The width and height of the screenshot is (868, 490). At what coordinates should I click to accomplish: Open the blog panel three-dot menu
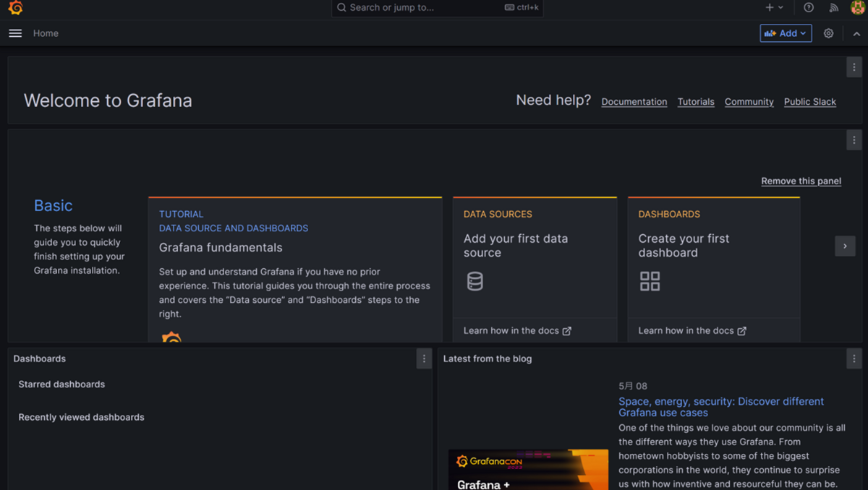click(x=854, y=358)
